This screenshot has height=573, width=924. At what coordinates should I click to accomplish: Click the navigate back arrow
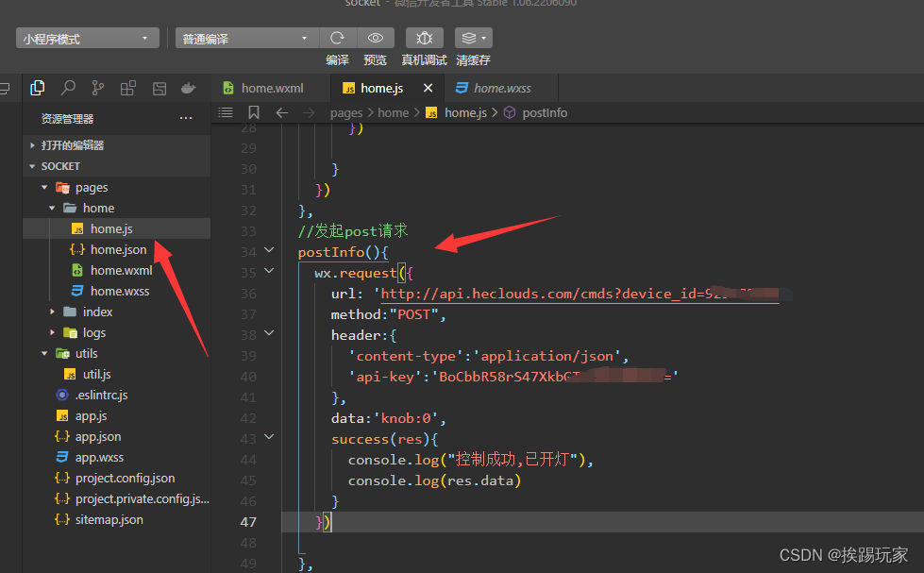[x=281, y=112]
